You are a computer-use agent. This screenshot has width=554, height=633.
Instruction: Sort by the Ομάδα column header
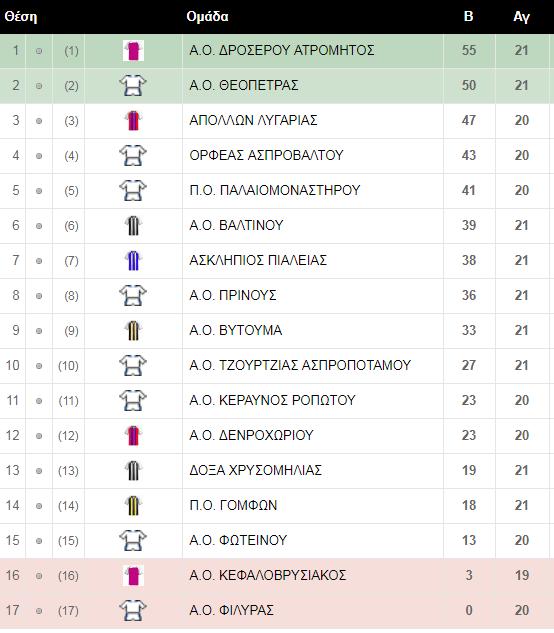click(x=207, y=17)
